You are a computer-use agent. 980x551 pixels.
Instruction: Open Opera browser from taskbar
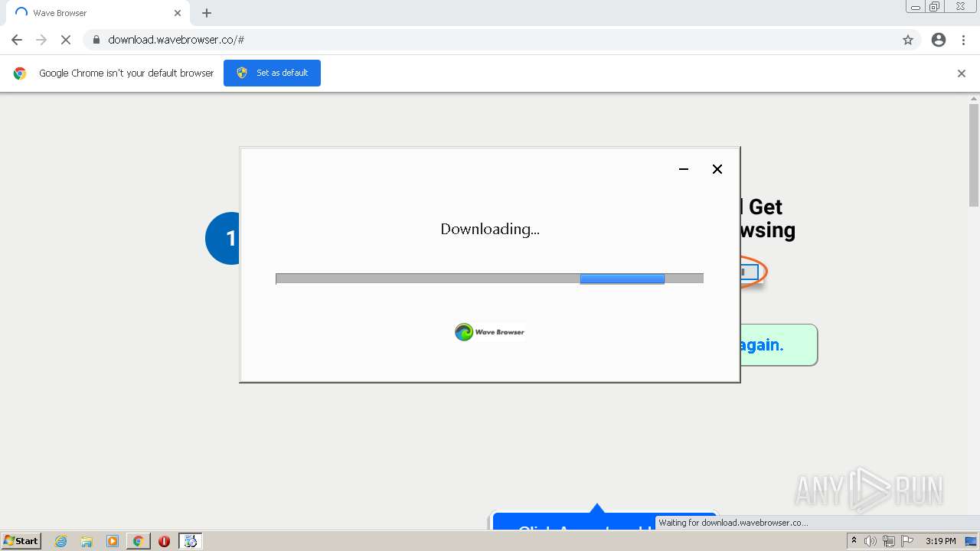(164, 541)
